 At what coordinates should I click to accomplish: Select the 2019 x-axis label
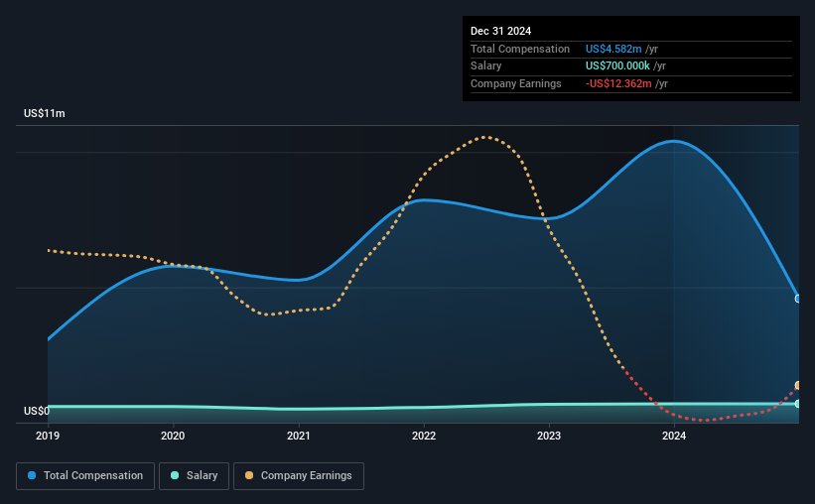coord(48,436)
